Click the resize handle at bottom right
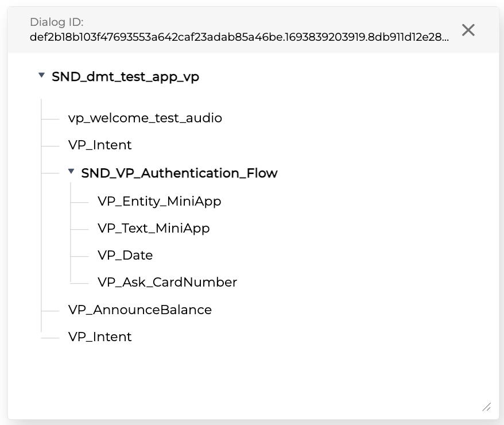The image size is (504, 425). pos(486,407)
